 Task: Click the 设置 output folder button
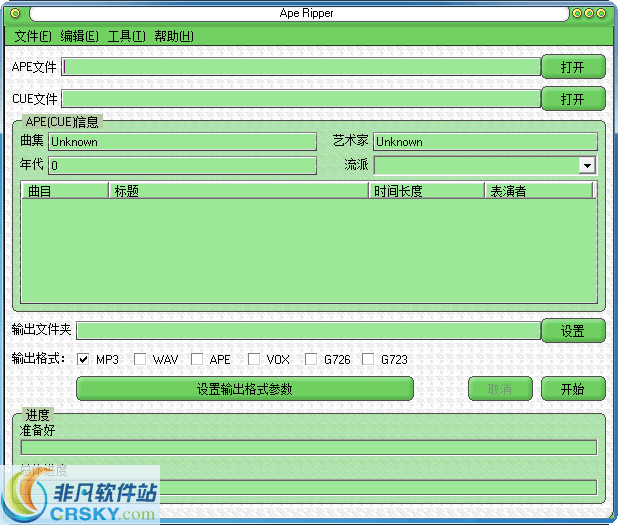573,331
